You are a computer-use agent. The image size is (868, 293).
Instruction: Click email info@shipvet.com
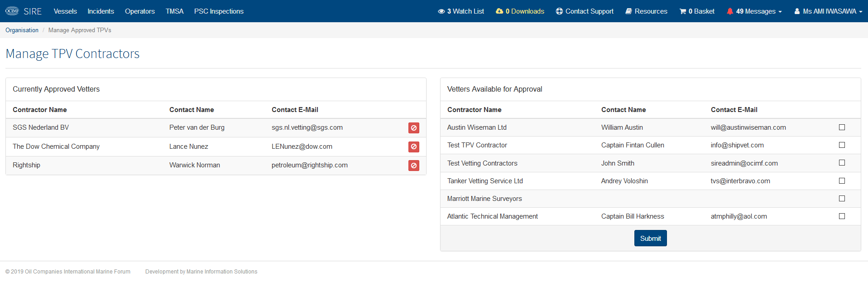737,145
